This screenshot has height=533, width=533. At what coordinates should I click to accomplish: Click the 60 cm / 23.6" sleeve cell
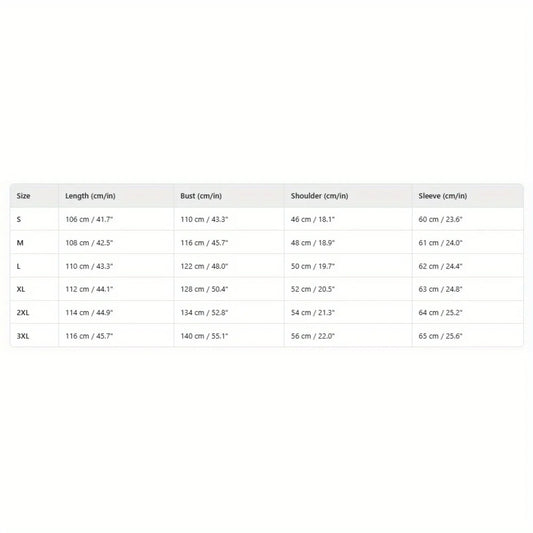tap(440, 219)
